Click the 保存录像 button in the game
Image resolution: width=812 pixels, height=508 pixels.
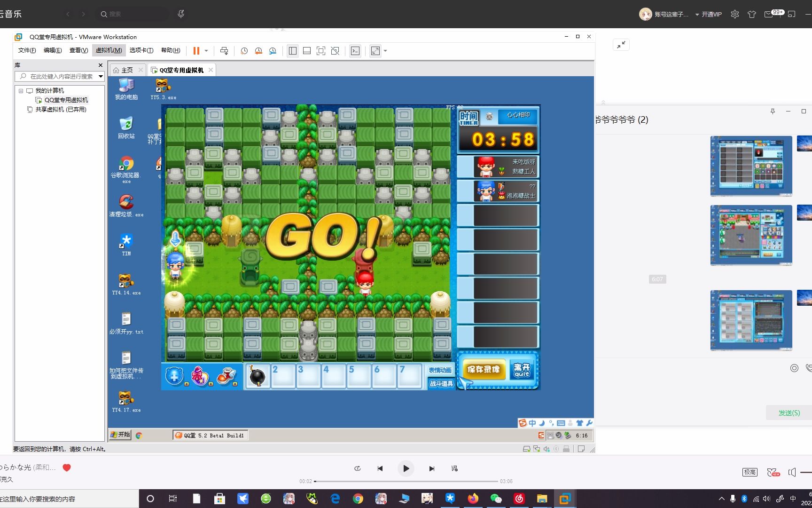tap(484, 370)
